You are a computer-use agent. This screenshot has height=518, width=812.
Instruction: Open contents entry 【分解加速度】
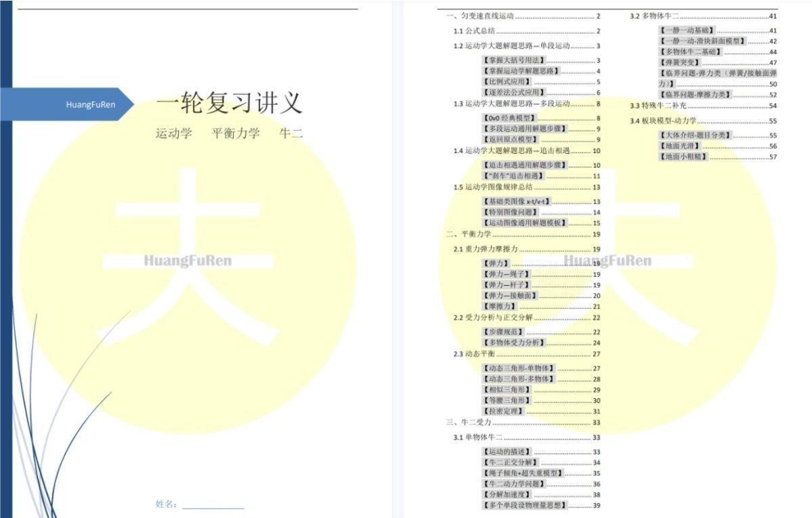(541, 495)
